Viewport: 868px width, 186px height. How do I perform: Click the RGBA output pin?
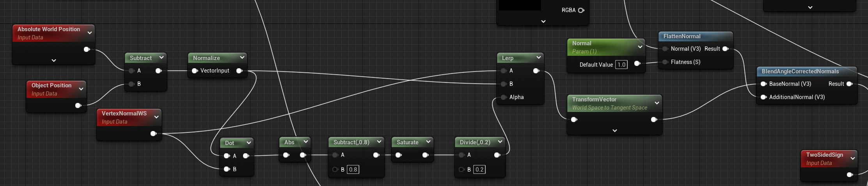tap(581, 10)
